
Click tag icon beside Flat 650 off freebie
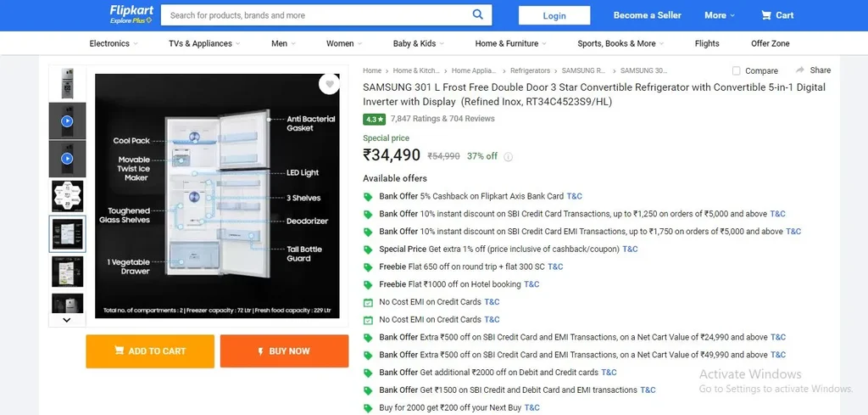coord(368,267)
